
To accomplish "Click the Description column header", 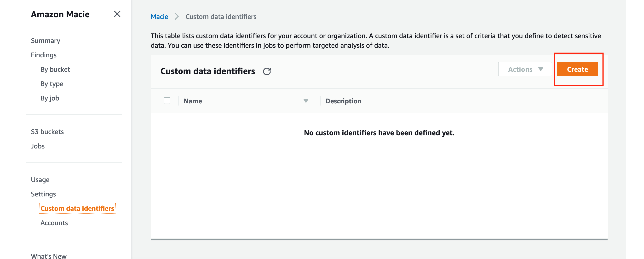I will (x=343, y=100).
